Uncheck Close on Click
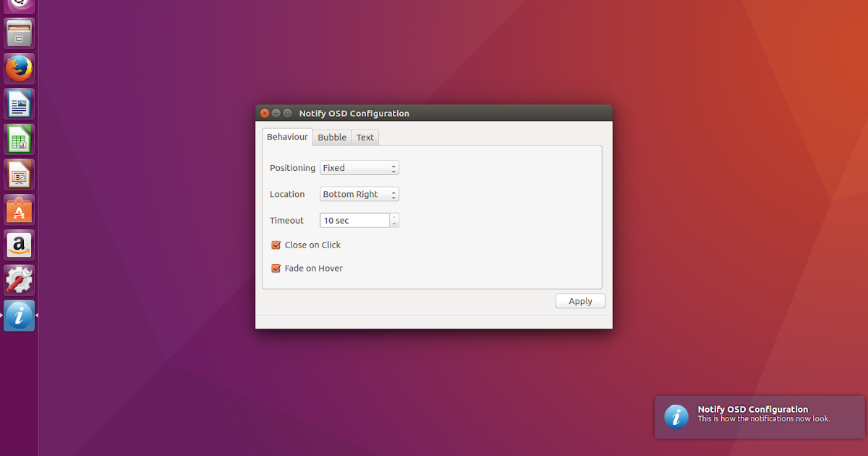Image resolution: width=868 pixels, height=456 pixels. click(276, 245)
